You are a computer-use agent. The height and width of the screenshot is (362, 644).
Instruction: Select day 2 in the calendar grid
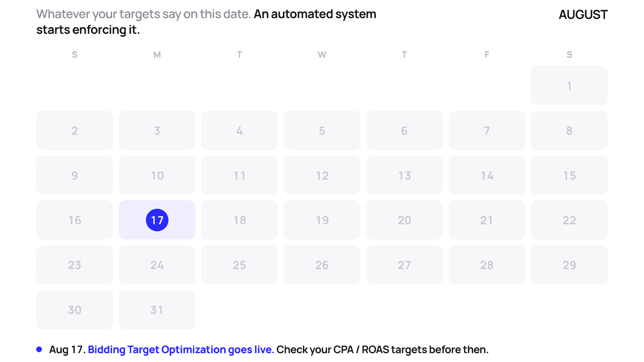coord(74,131)
